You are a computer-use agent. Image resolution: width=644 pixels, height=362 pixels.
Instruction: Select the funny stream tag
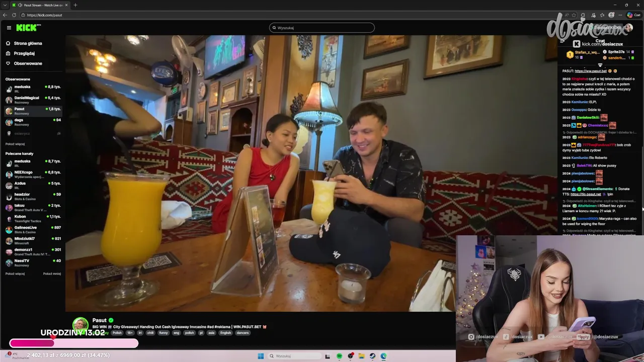coord(164,333)
